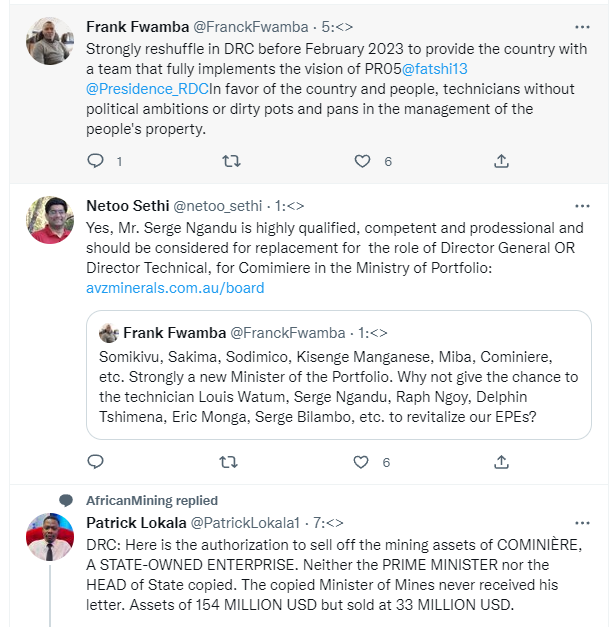The image size is (615, 627).
Task: Open more options on Patrick Lokala's tweet
Action: pyautogui.click(x=582, y=522)
